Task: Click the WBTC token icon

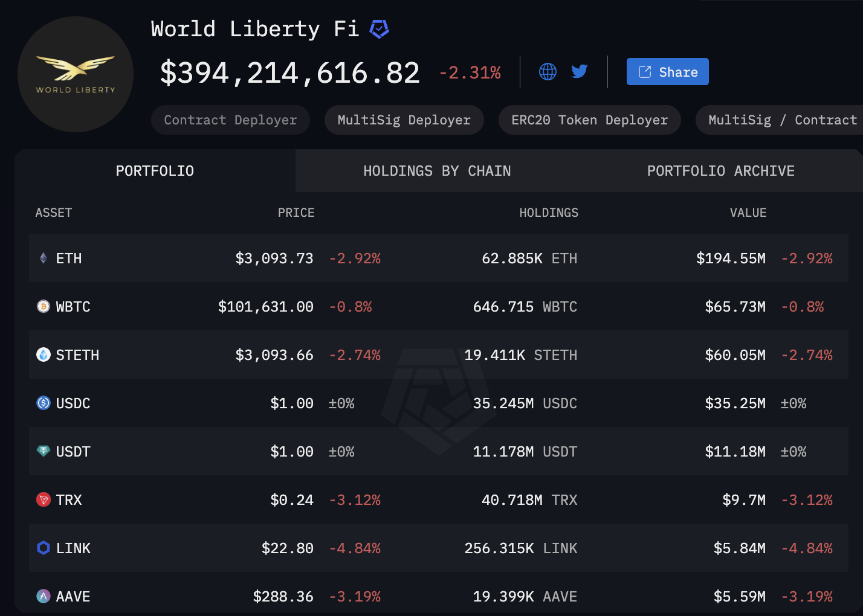Action: click(44, 307)
